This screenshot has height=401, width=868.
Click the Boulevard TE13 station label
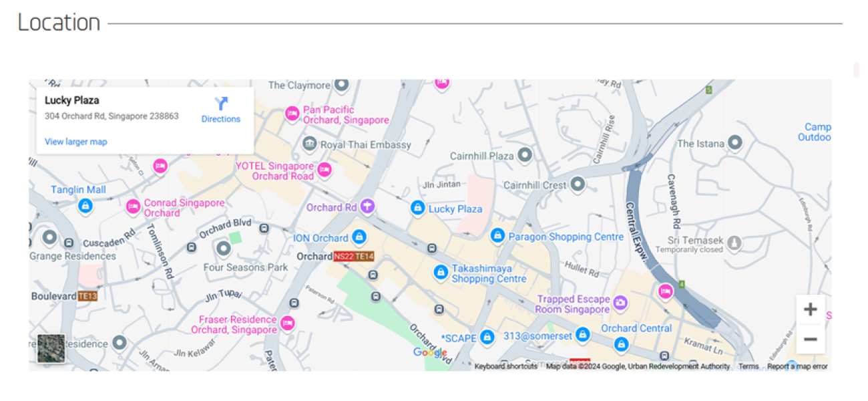pyautogui.click(x=64, y=296)
